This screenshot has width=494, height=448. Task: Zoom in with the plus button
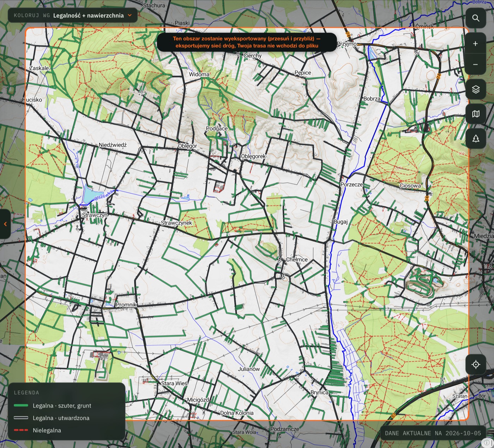tap(476, 43)
